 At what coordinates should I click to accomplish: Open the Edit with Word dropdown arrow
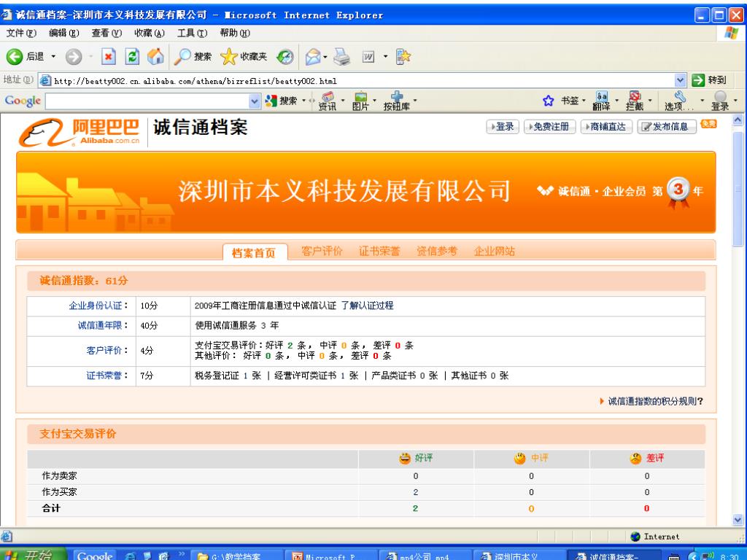click(385, 57)
